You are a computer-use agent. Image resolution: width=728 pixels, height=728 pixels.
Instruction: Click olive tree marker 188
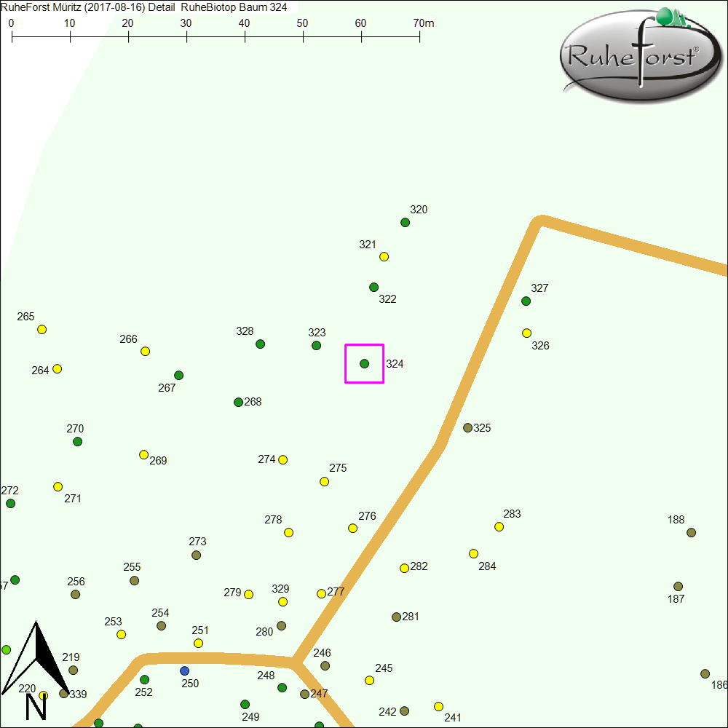[x=692, y=533]
